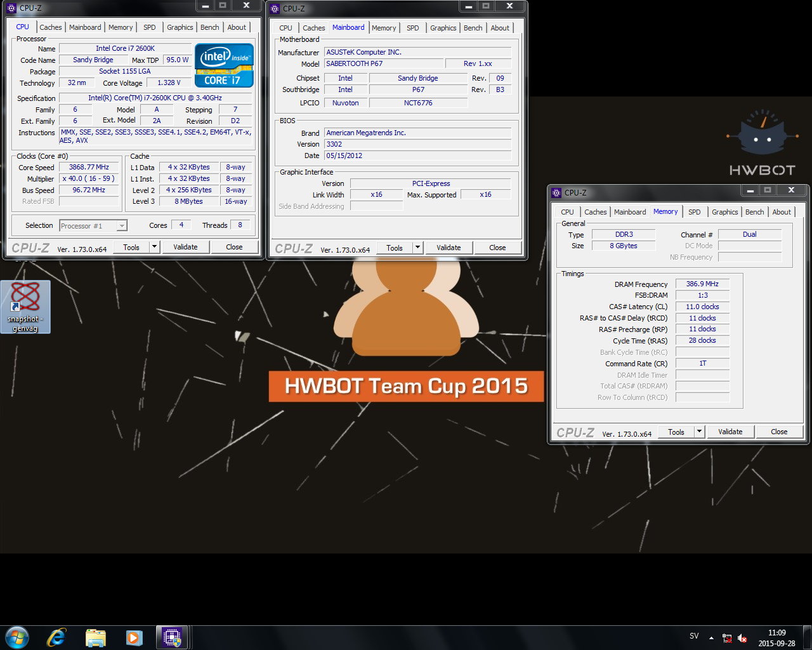This screenshot has height=650, width=812.
Task: Open Windows Media Player from the taskbar
Action: point(134,637)
